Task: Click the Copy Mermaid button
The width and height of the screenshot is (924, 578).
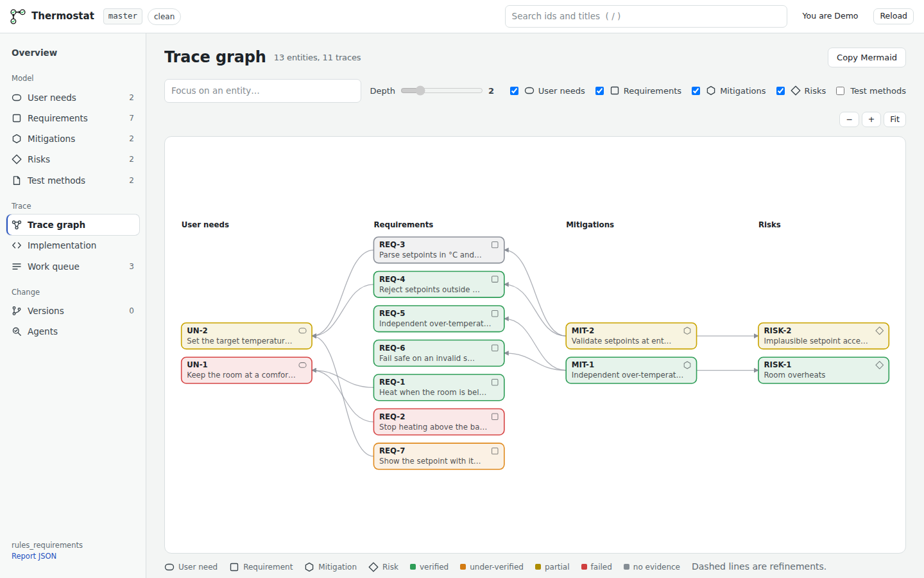Action: 866,57
